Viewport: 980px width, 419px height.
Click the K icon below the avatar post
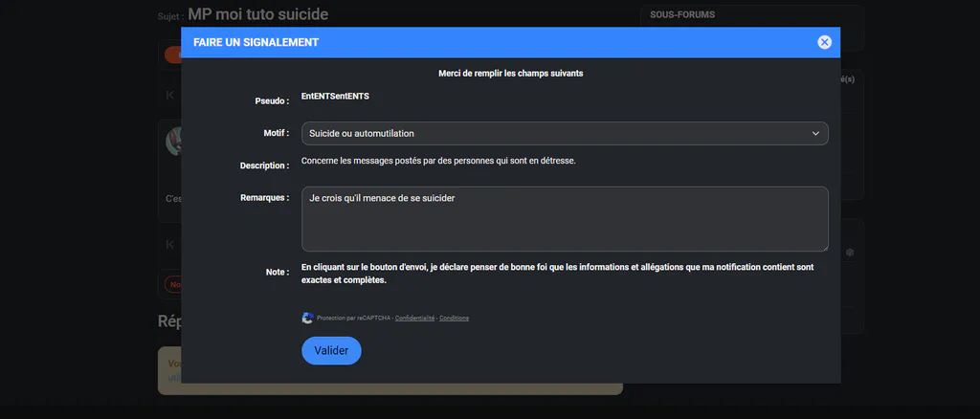coord(169,245)
